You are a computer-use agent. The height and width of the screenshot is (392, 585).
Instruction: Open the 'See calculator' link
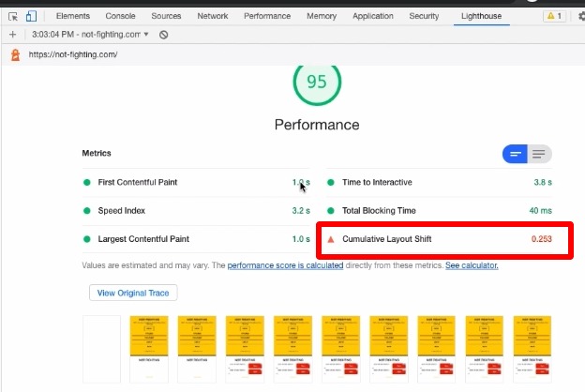tap(472, 265)
